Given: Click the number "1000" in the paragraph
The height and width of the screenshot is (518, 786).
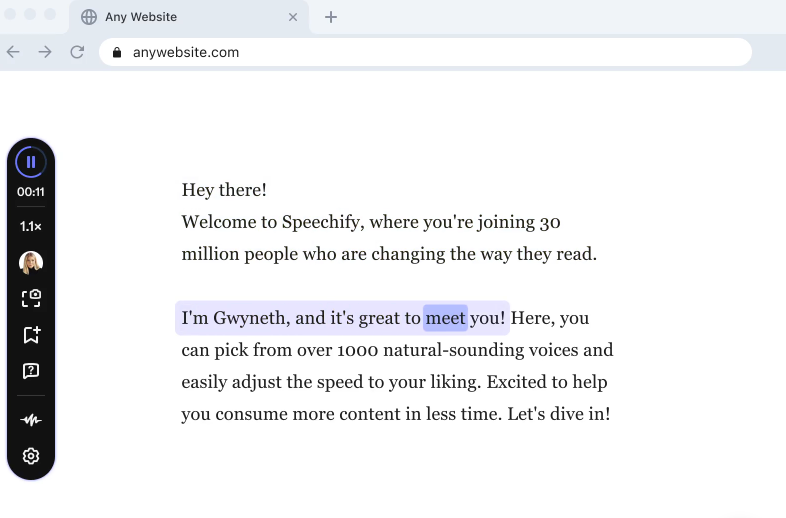Looking at the screenshot, I should (357, 350).
